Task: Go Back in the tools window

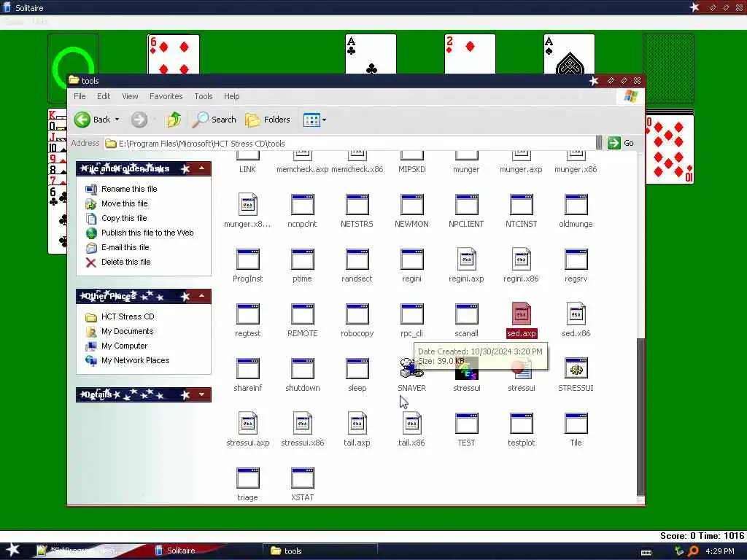Action: [93, 120]
